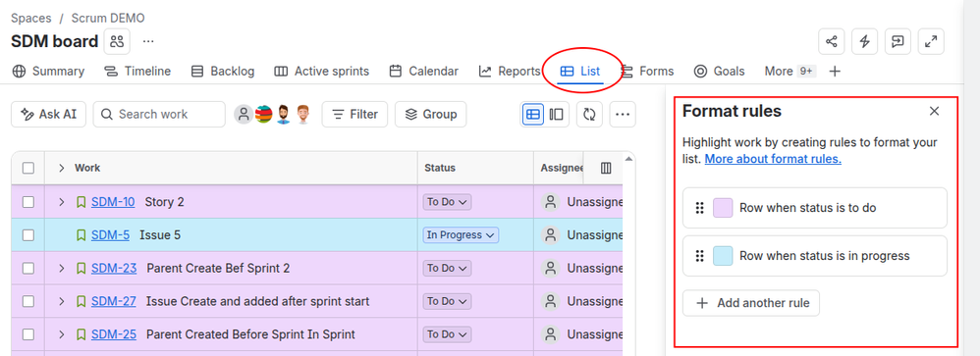Open the Calendar tab
Image resolution: width=980 pixels, height=356 pixels.
tap(424, 72)
